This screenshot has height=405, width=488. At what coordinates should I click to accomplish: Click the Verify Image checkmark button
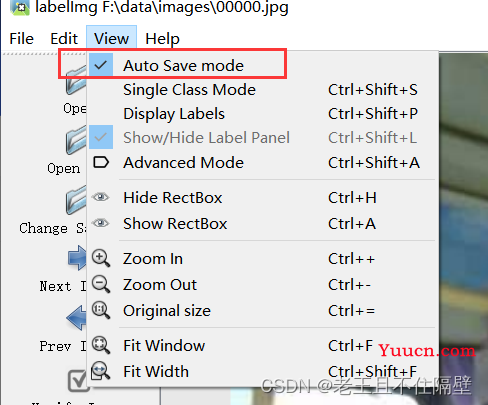pos(78,380)
